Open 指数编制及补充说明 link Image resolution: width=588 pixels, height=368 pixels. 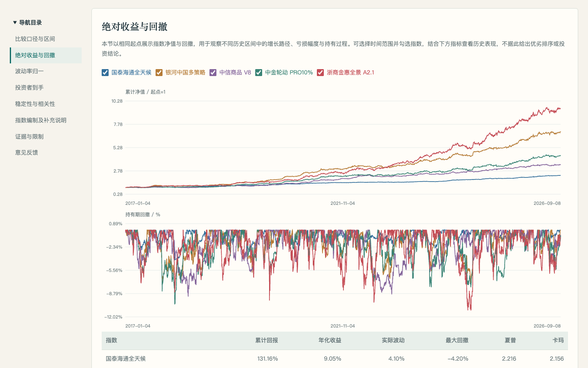pyautogui.click(x=46, y=120)
